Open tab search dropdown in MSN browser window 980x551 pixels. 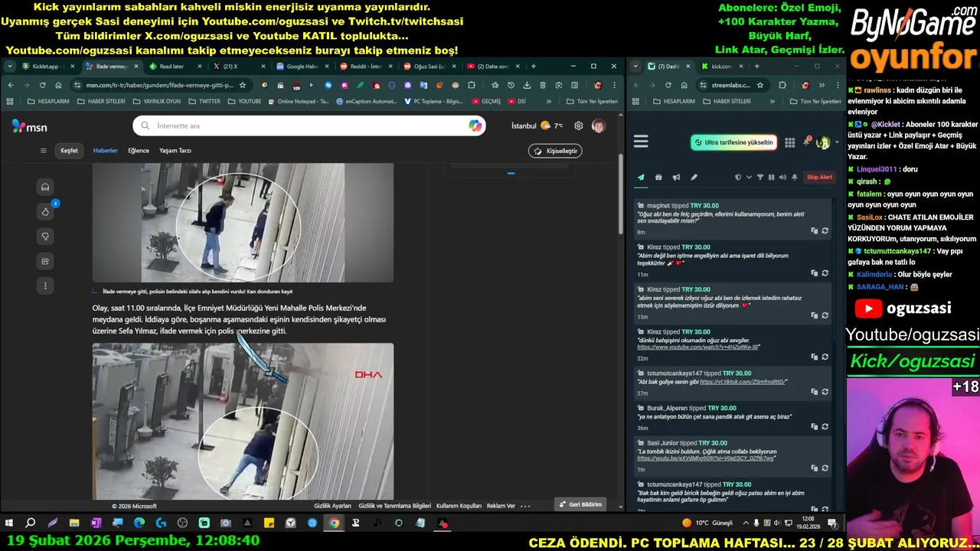point(10,67)
